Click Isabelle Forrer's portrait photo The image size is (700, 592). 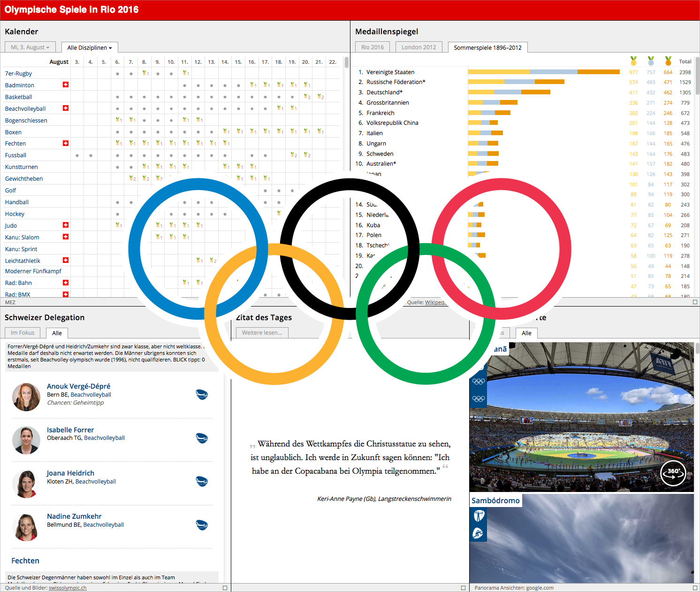pyautogui.click(x=26, y=440)
